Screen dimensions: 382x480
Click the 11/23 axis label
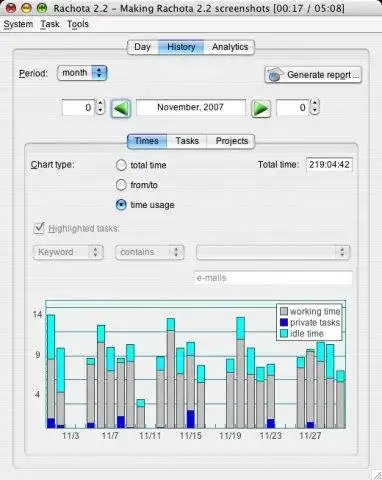coord(270,436)
